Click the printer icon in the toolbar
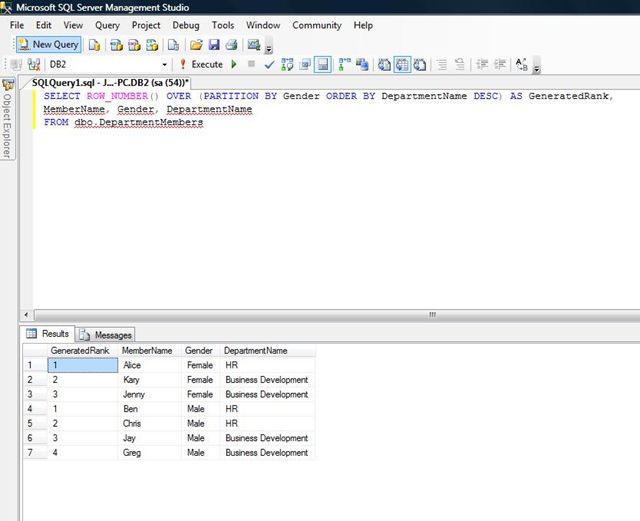 point(231,45)
